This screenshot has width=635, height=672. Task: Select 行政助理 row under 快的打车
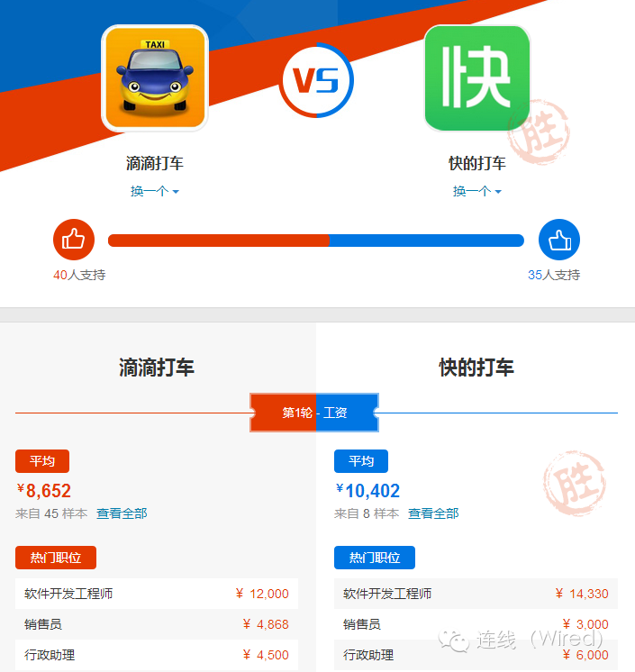pos(476,655)
